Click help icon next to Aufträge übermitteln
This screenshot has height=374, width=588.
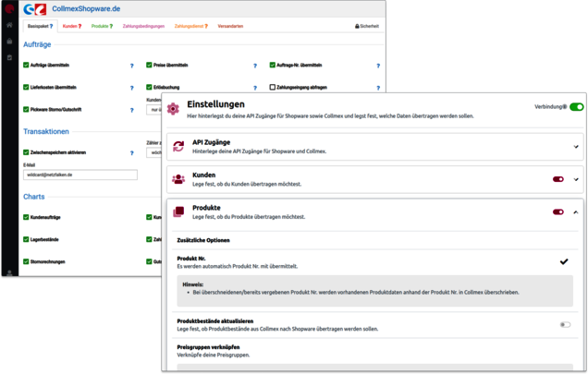(x=131, y=66)
